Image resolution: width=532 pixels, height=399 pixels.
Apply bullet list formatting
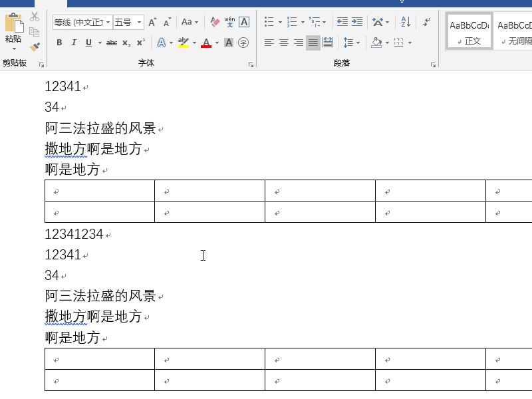click(269, 22)
